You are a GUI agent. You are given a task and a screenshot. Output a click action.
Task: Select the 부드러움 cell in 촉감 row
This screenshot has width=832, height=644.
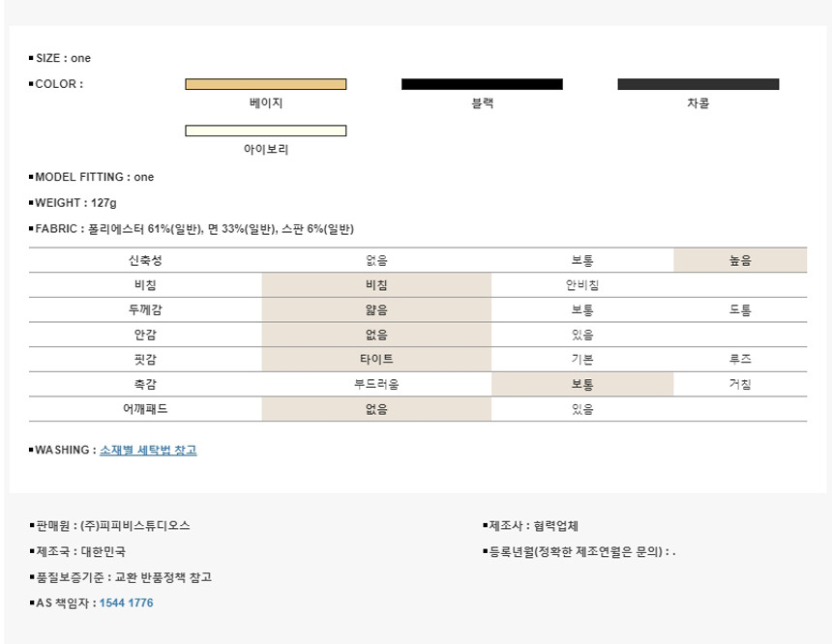click(x=376, y=384)
